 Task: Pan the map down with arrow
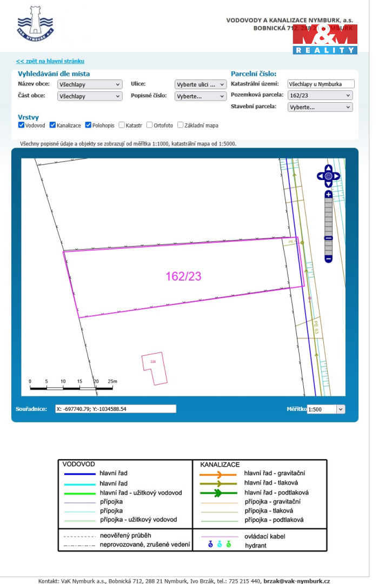click(328, 184)
